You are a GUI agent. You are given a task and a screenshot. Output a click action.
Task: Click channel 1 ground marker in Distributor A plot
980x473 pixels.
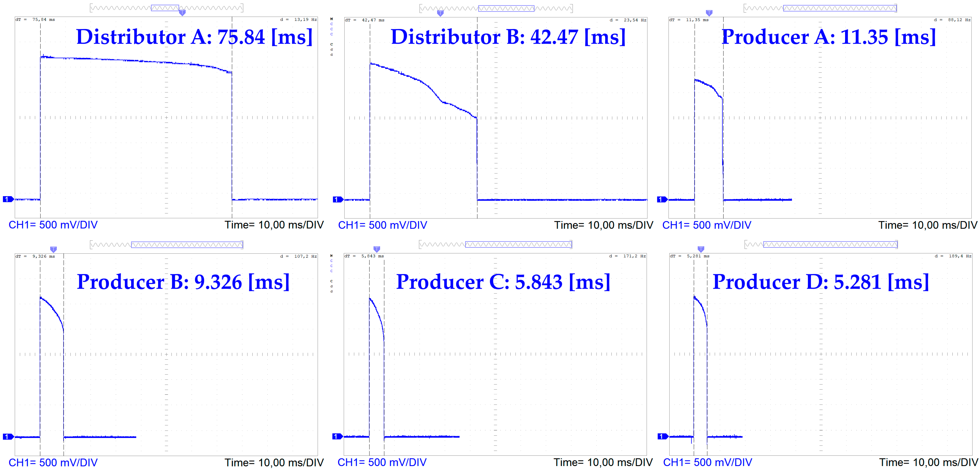point(8,199)
